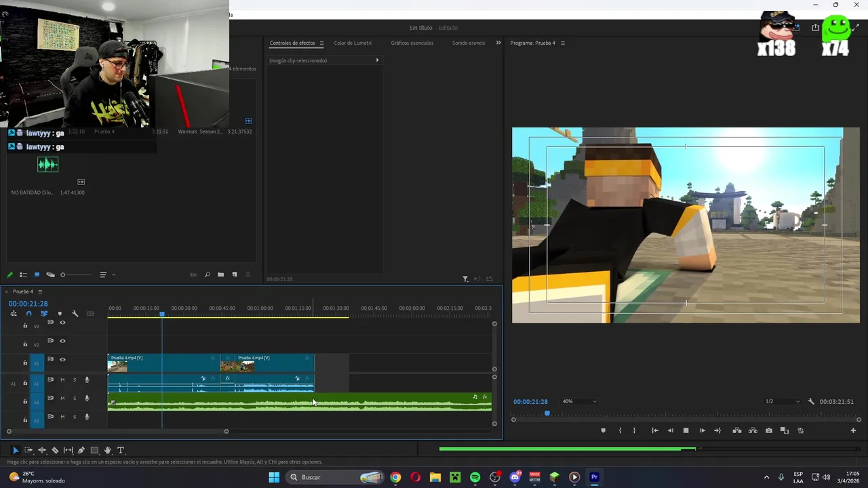Mute audio track A2
Viewport: 868px width, 488px height.
tap(62, 398)
